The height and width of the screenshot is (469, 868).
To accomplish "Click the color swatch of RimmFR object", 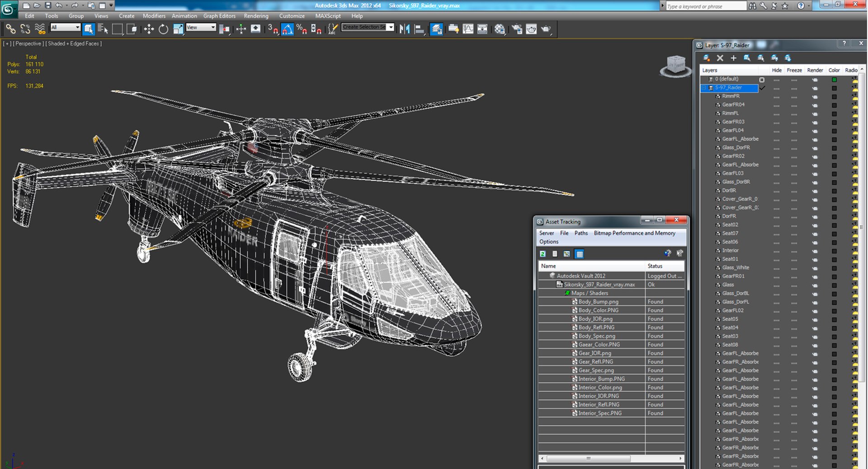I will (834, 97).
